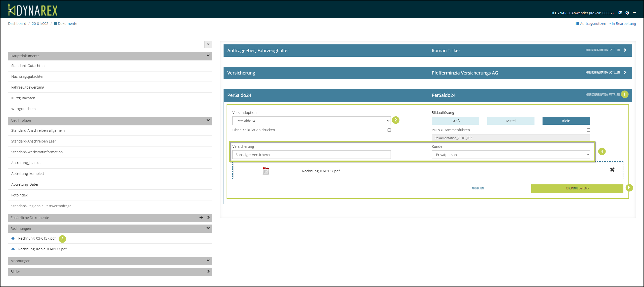644x287 pixels.
Task: Open the Kunde Privatperson dropdown
Action: (511, 155)
